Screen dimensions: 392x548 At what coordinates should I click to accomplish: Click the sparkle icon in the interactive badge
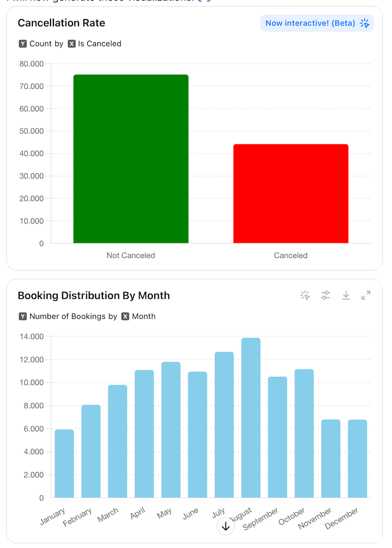(365, 23)
